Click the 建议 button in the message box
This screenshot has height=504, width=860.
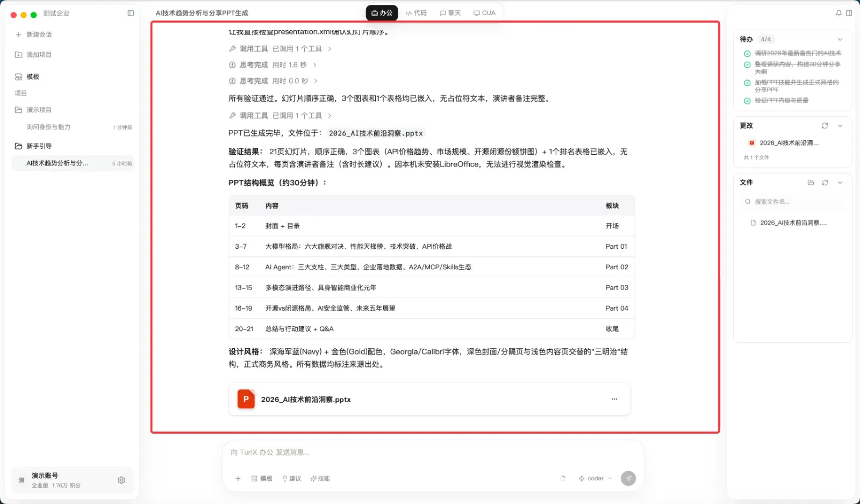(292, 479)
